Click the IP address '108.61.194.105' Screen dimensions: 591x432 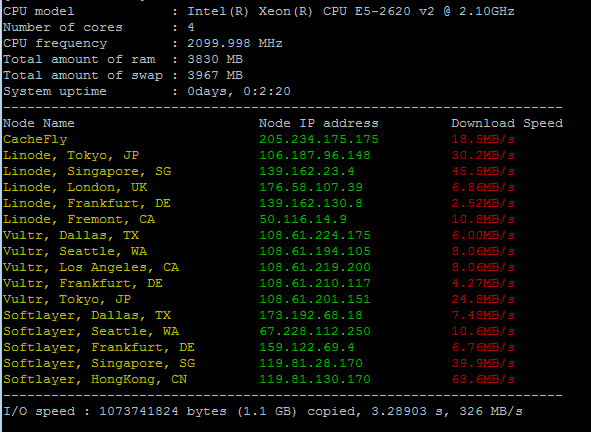point(315,251)
